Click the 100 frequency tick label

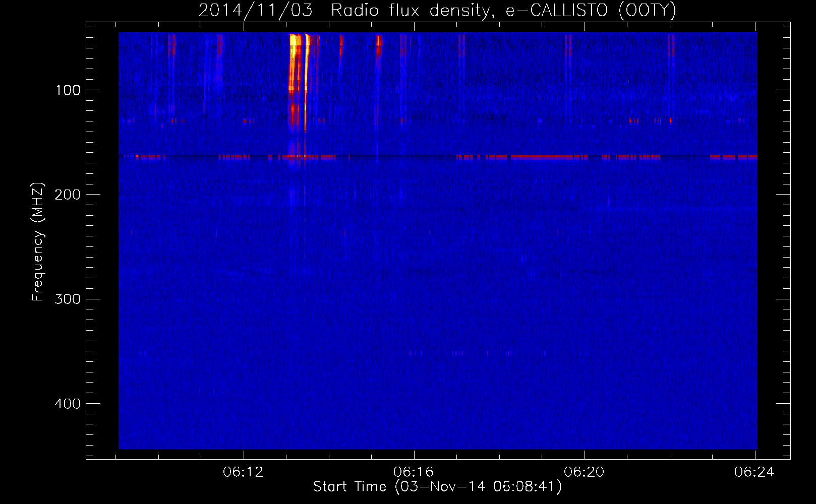68,90
